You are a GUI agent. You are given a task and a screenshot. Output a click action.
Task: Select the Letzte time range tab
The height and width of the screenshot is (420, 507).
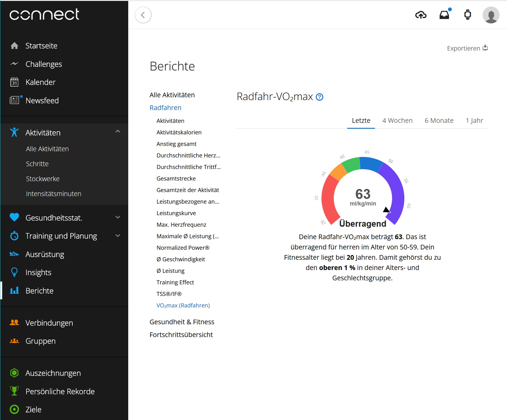[x=361, y=121]
